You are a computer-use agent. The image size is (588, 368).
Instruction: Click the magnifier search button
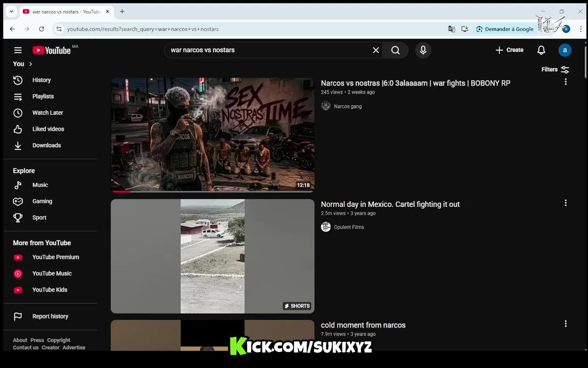tap(395, 50)
